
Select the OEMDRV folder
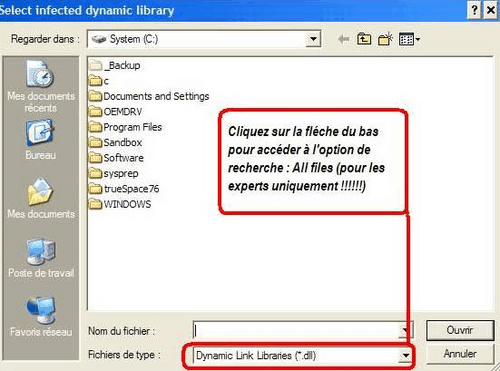(x=115, y=112)
